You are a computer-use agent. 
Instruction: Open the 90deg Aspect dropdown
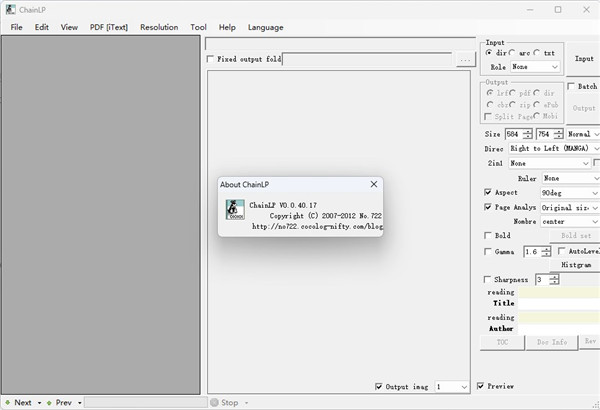coord(570,193)
